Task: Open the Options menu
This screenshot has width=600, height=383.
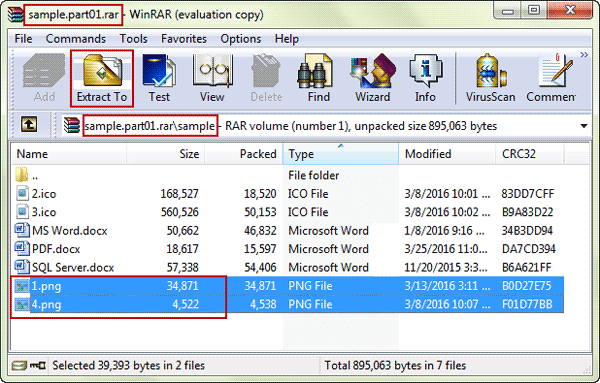Action: (241, 39)
